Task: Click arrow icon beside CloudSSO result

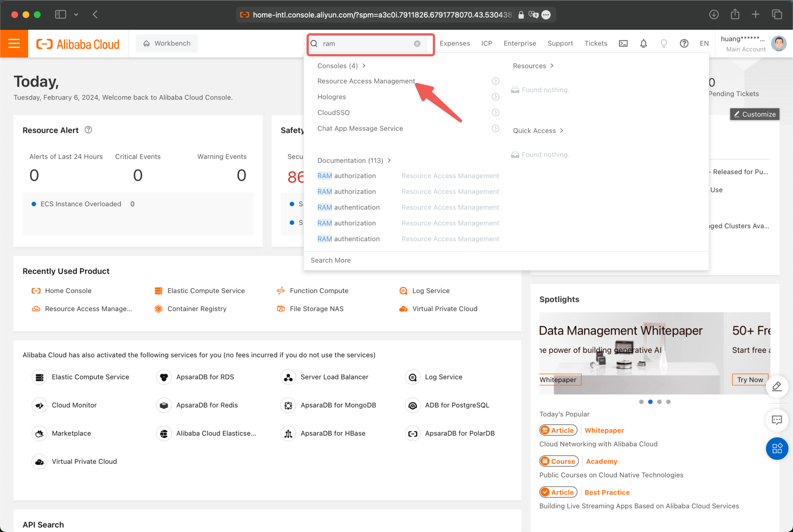Action: (495, 113)
